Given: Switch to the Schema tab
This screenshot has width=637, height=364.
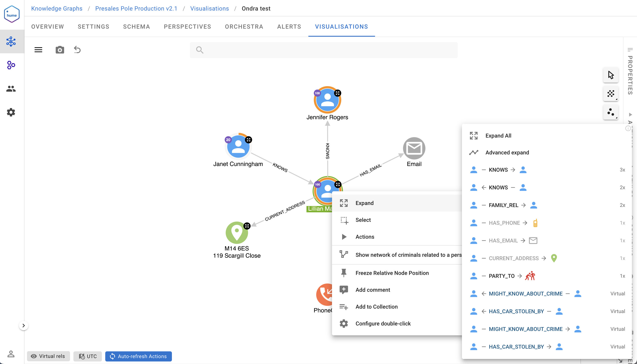Looking at the screenshot, I should [136, 27].
